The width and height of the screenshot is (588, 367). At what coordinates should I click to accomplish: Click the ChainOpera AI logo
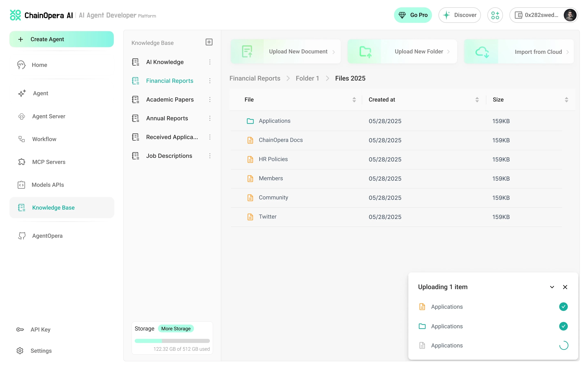[16, 15]
